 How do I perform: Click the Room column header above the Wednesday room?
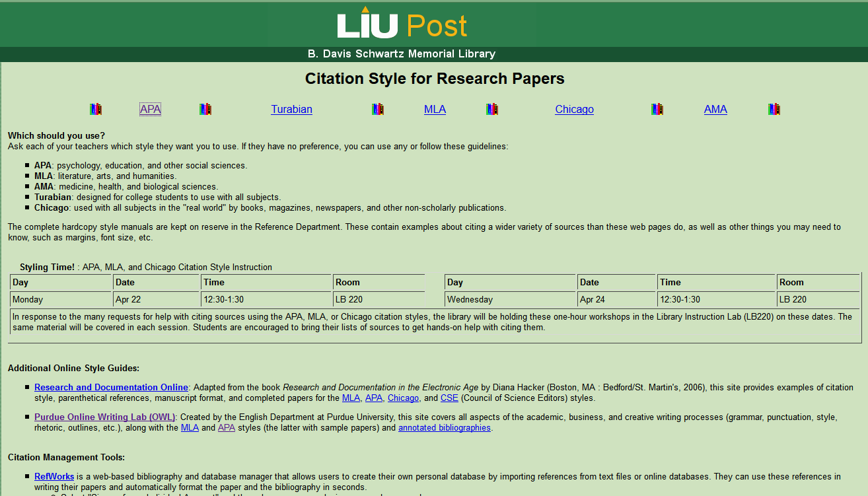point(819,283)
